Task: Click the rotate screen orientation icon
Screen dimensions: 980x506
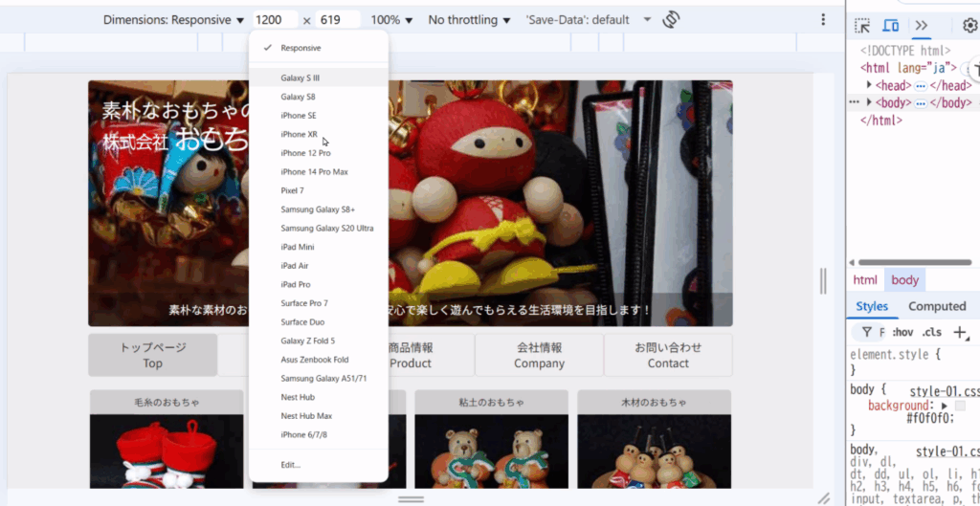Action: pyautogui.click(x=671, y=19)
